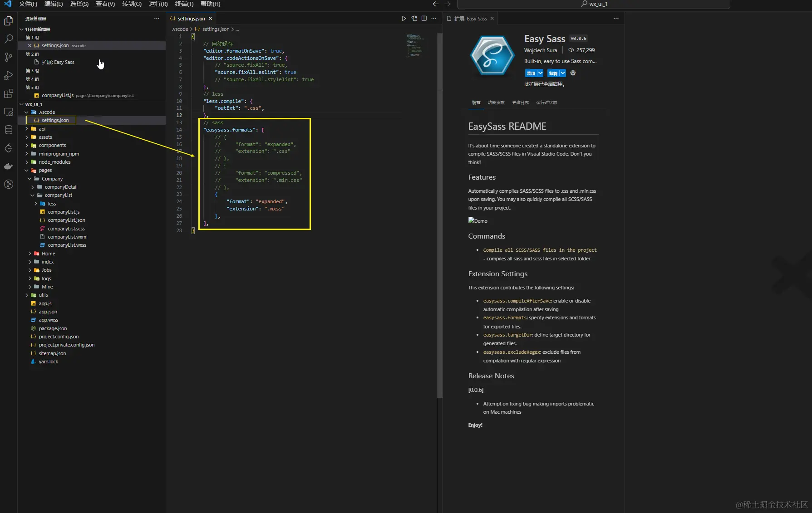Open companyList.wxml in the file tree
Image resolution: width=812 pixels, height=513 pixels.
(x=68, y=237)
